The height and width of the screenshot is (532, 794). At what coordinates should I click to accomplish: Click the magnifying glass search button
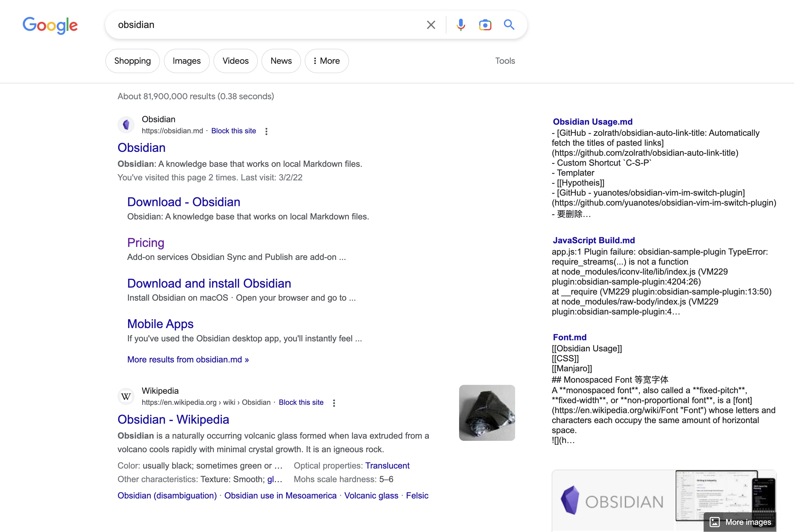click(x=509, y=25)
